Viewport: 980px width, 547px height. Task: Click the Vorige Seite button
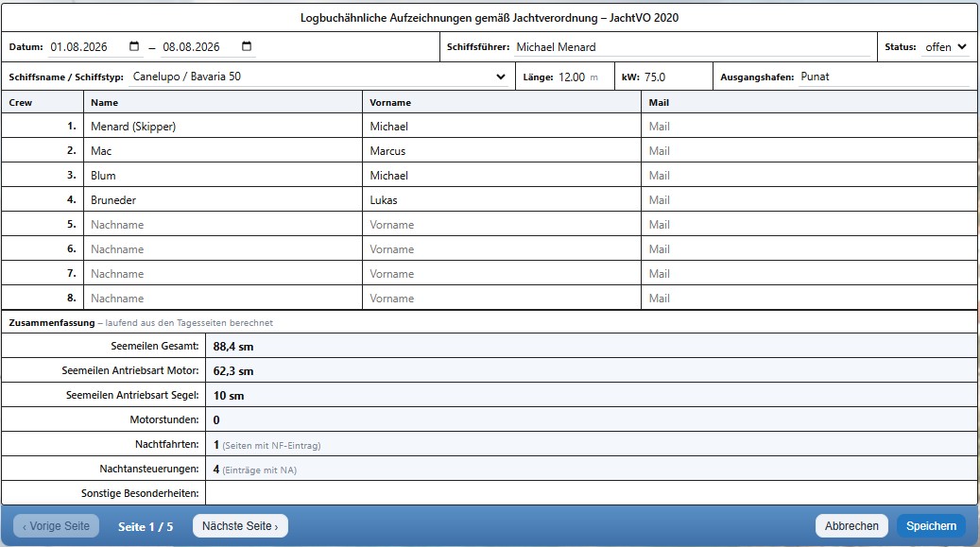click(57, 526)
